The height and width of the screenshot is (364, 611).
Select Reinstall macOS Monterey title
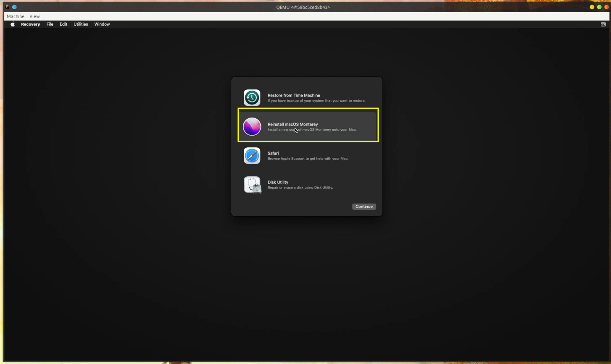[293, 124]
